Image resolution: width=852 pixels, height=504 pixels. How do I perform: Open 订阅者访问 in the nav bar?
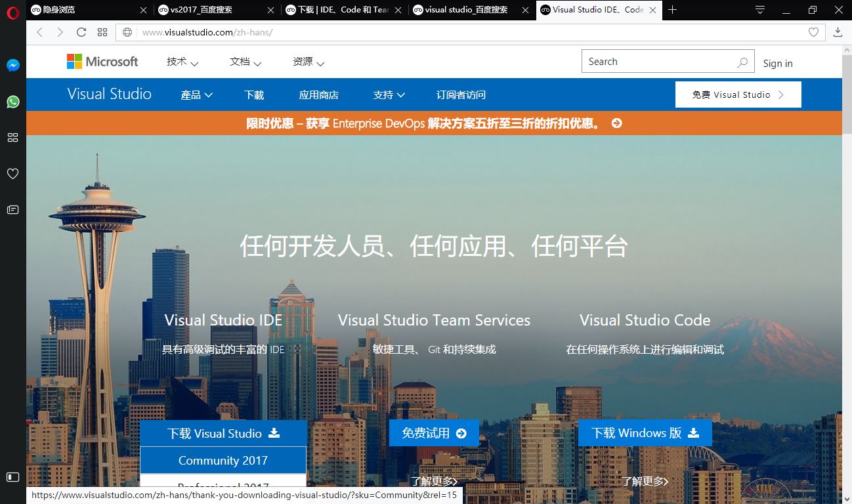tap(461, 95)
